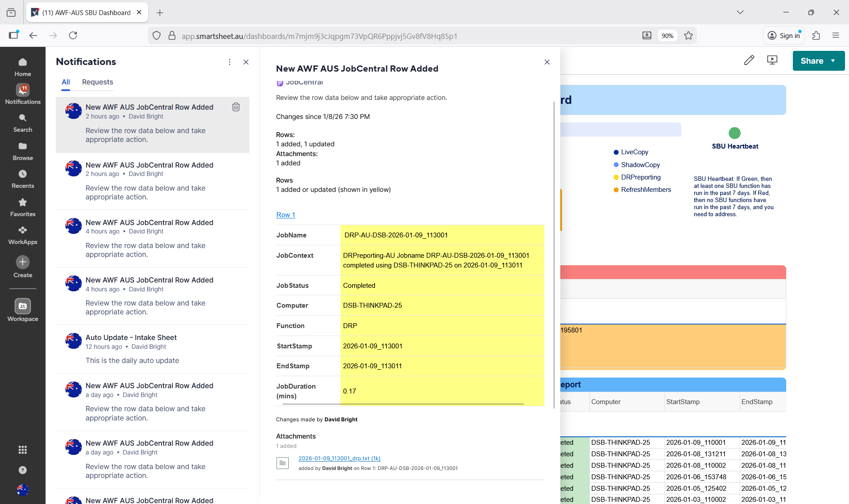Open the Row 1 link
The width and height of the screenshot is (849, 504).
[285, 215]
